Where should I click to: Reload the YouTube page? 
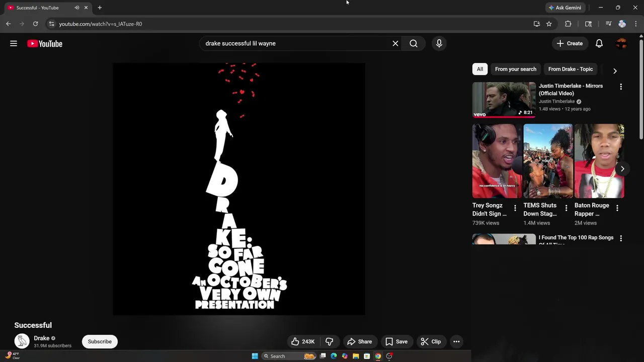(x=35, y=24)
